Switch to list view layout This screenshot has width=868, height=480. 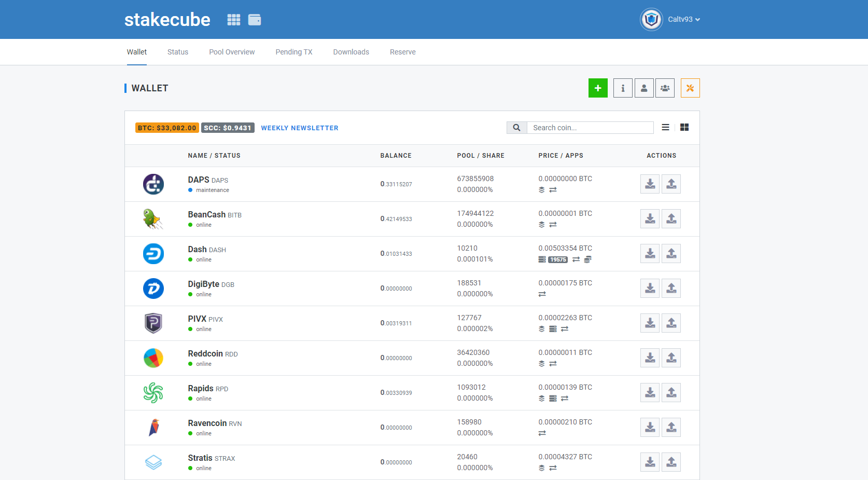[665, 127]
